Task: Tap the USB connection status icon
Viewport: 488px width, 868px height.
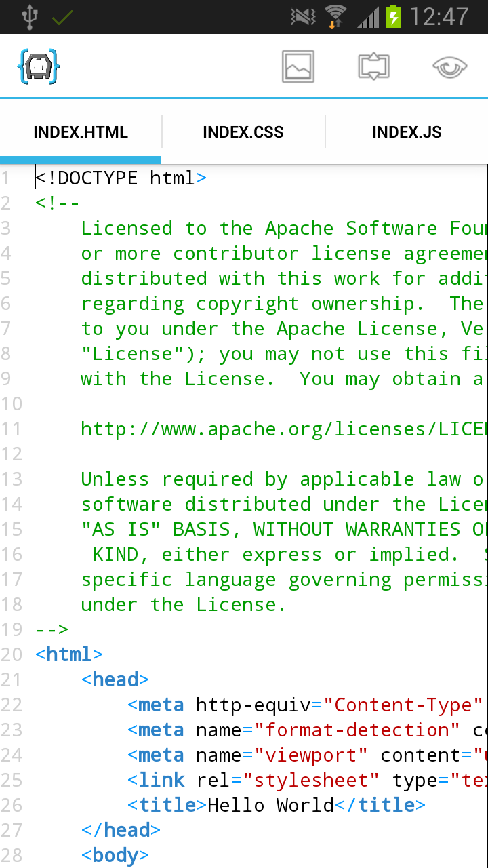Action: pyautogui.click(x=29, y=17)
